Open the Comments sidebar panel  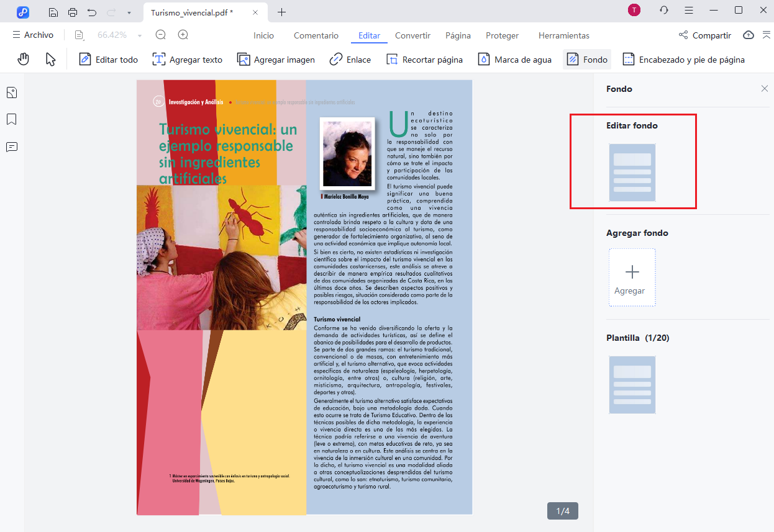click(11, 147)
